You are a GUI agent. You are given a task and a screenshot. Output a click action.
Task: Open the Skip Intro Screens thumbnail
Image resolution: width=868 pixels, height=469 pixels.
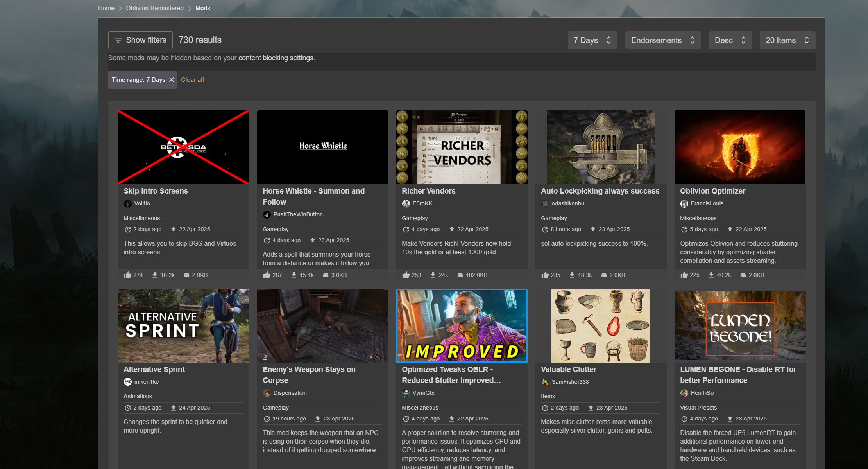pyautogui.click(x=184, y=147)
